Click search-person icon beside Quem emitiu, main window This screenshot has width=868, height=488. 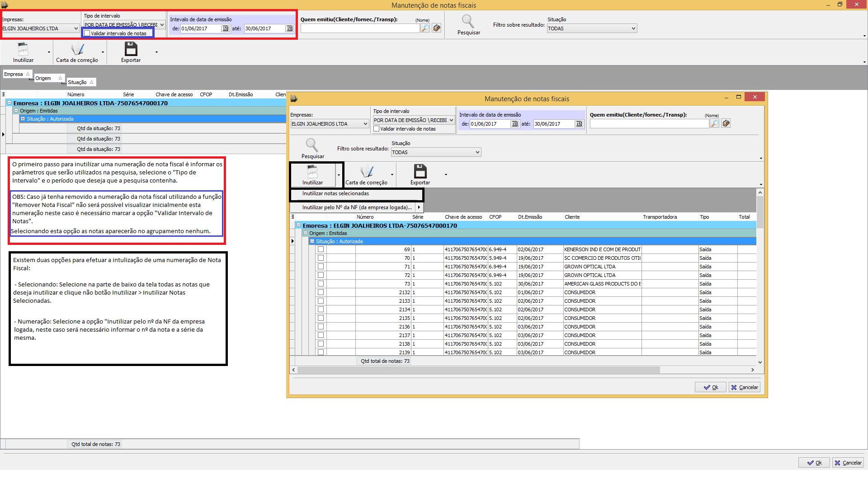tap(425, 28)
